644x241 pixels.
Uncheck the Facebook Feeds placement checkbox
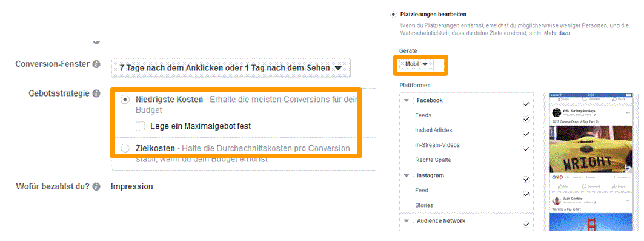pyautogui.click(x=526, y=119)
